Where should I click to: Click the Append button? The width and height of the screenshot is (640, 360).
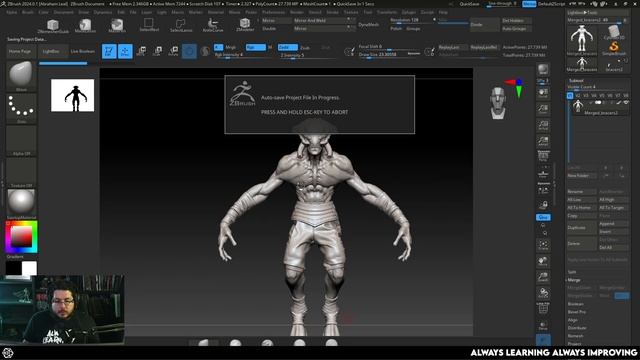point(613,224)
